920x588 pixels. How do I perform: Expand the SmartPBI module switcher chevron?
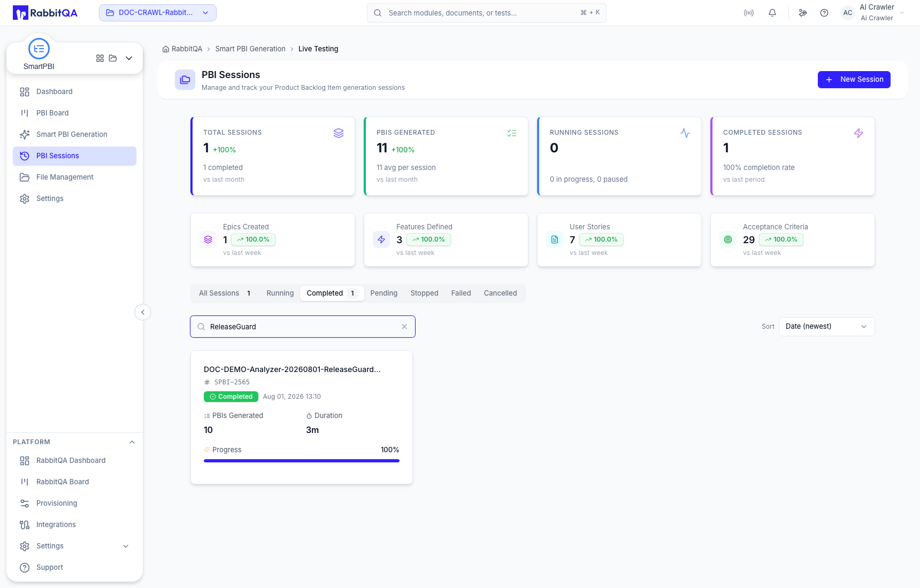129,58
